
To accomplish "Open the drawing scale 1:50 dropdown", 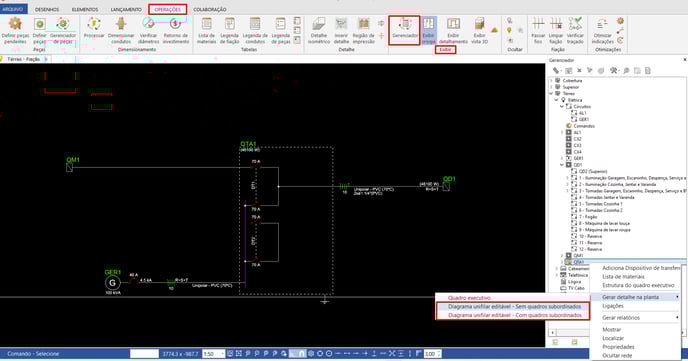I will tap(214, 354).
